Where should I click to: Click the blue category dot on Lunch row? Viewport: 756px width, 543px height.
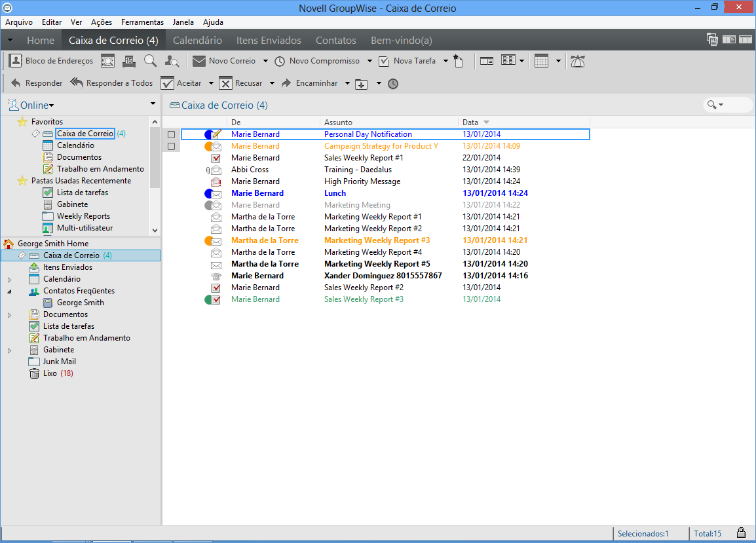coord(208,193)
